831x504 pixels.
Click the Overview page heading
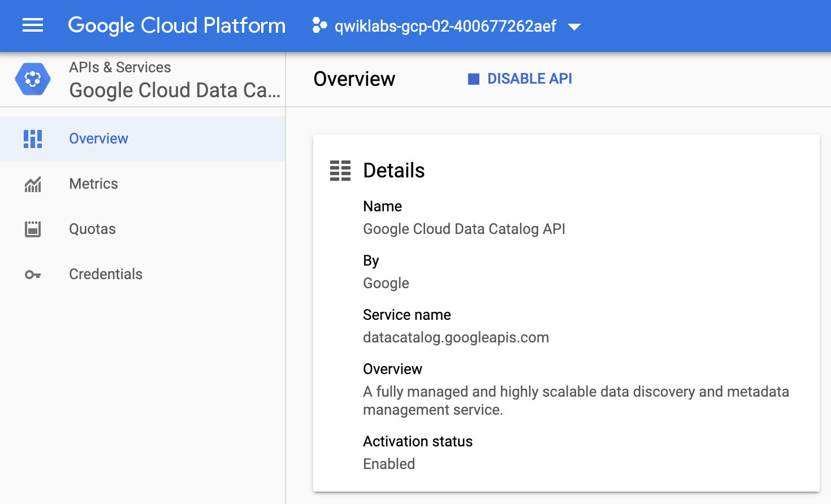coord(354,79)
